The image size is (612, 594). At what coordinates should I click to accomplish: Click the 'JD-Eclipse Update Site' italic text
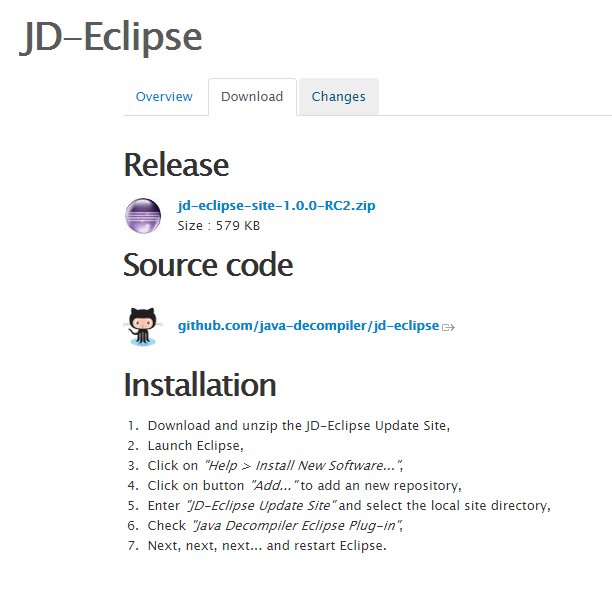[262, 506]
